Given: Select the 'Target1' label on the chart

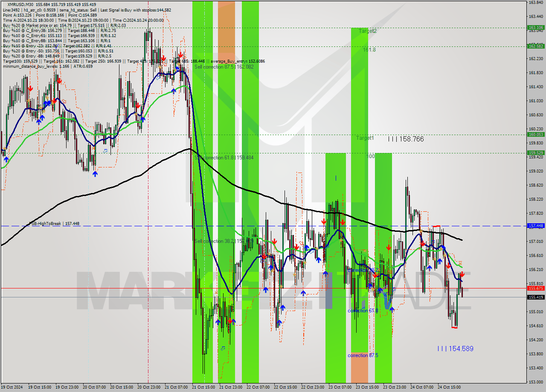Looking at the screenshot, I should 365,138.
